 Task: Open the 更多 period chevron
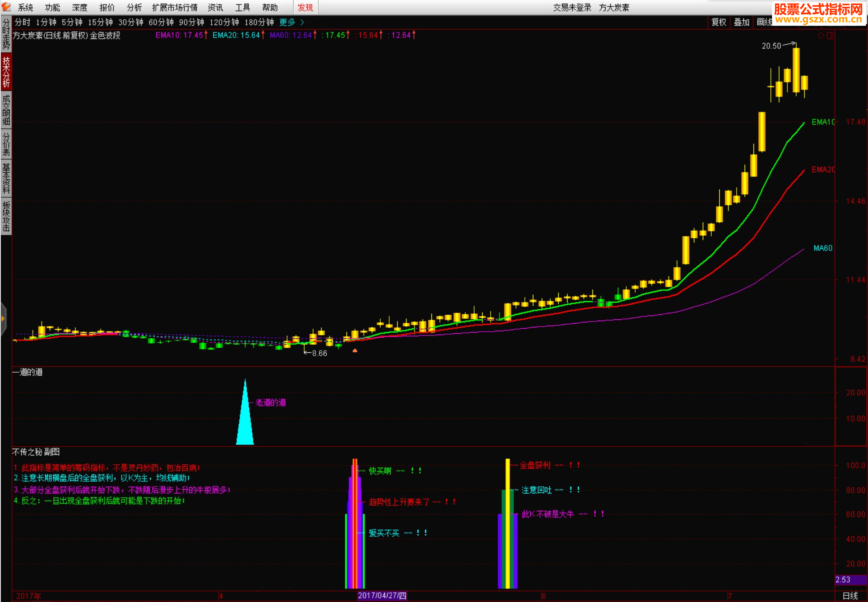pyautogui.click(x=302, y=22)
